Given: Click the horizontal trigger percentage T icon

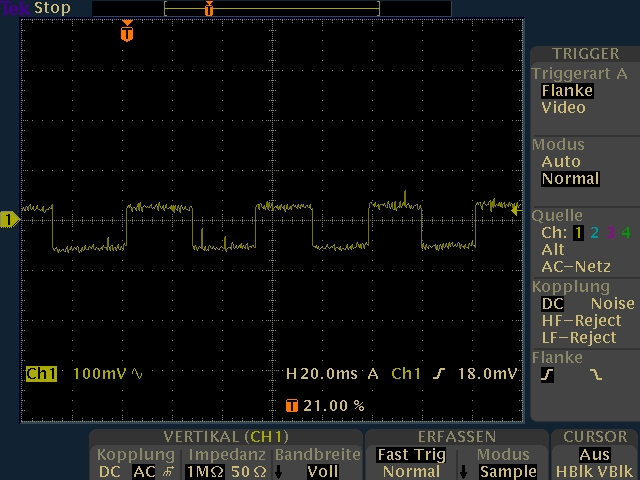Looking at the screenshot, I should 292,406.
